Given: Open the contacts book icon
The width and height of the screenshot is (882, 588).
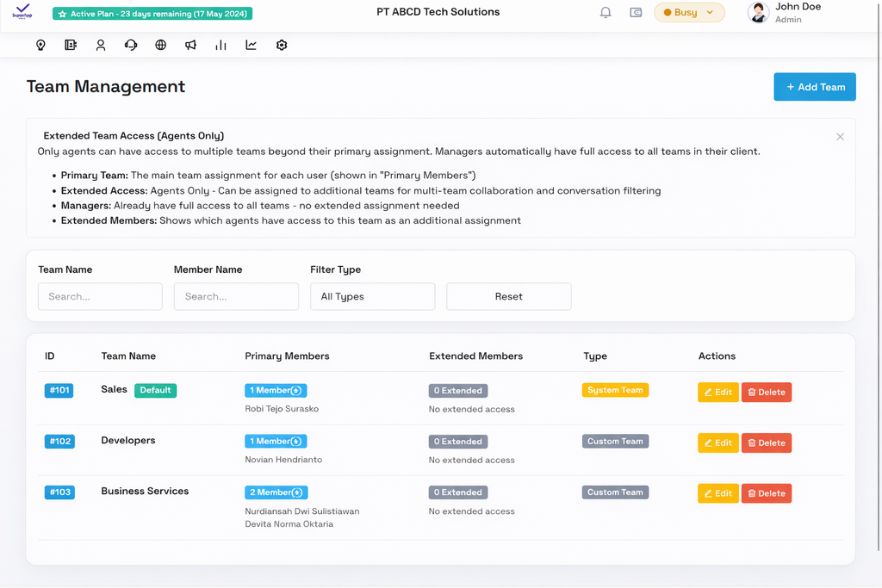Looking at the screenshot, I should coord(71,46).
